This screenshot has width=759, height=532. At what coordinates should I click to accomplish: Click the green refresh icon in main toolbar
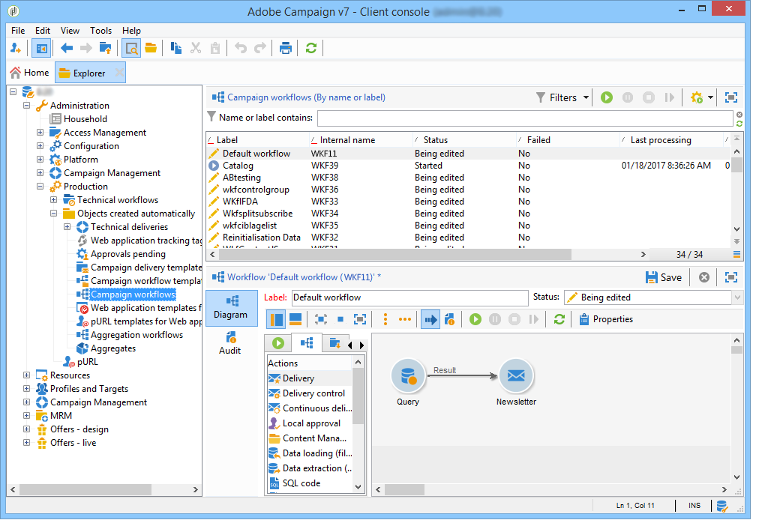(310, 49)
